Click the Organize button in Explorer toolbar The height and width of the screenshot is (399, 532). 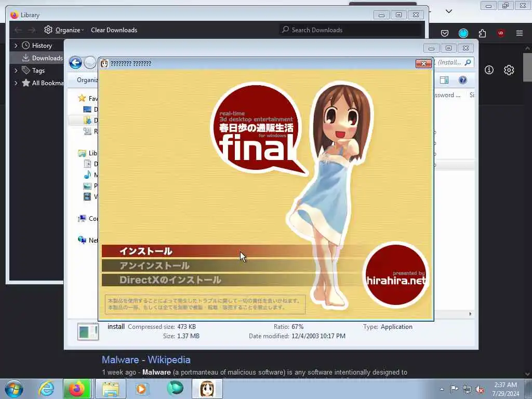tap(87, 79)
